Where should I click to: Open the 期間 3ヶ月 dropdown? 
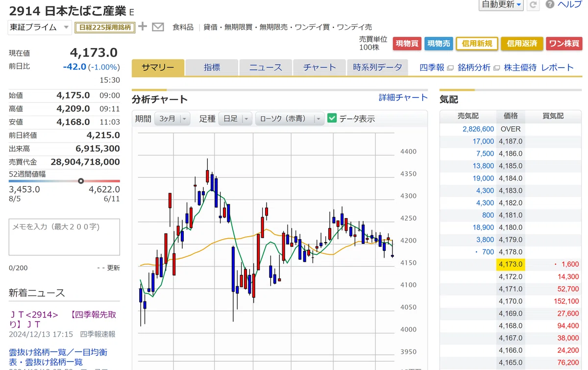point(172,119)
